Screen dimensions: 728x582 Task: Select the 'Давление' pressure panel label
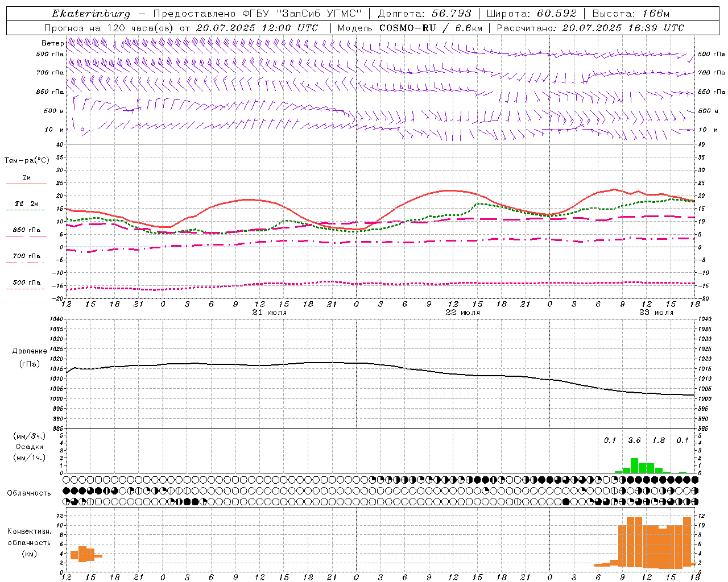coord(30,351)
